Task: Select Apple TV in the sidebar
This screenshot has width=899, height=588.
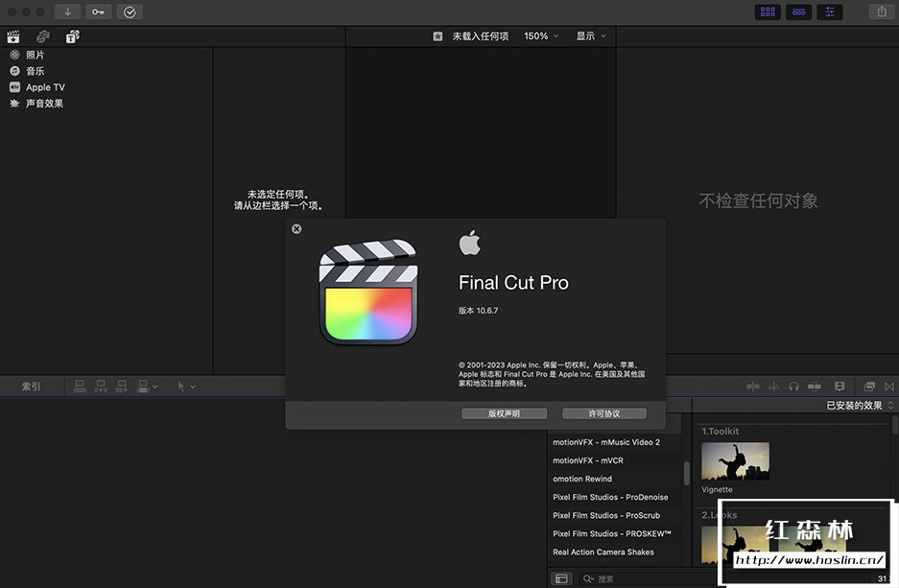Action: pyautogui.click(x=45, y=87)
